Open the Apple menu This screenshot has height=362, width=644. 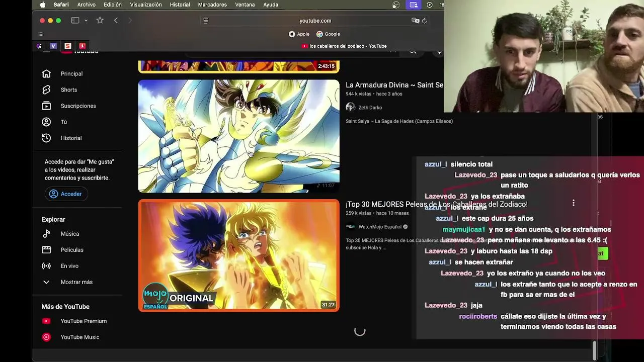point(43,5)
